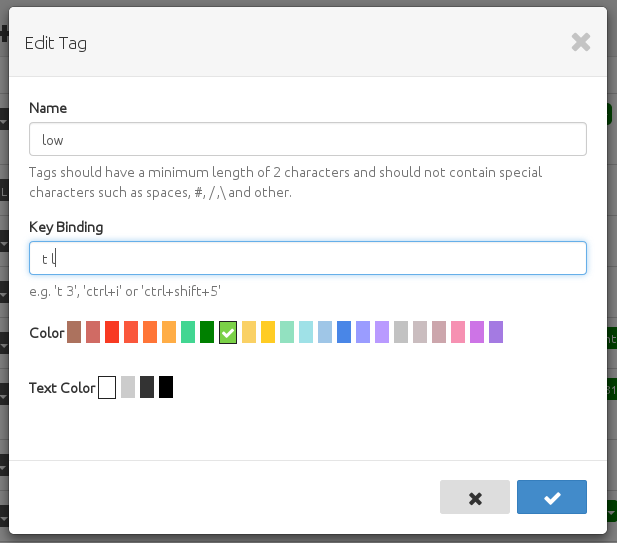Choose dark gray text color
Screen dimensions: 617x543
147,387
